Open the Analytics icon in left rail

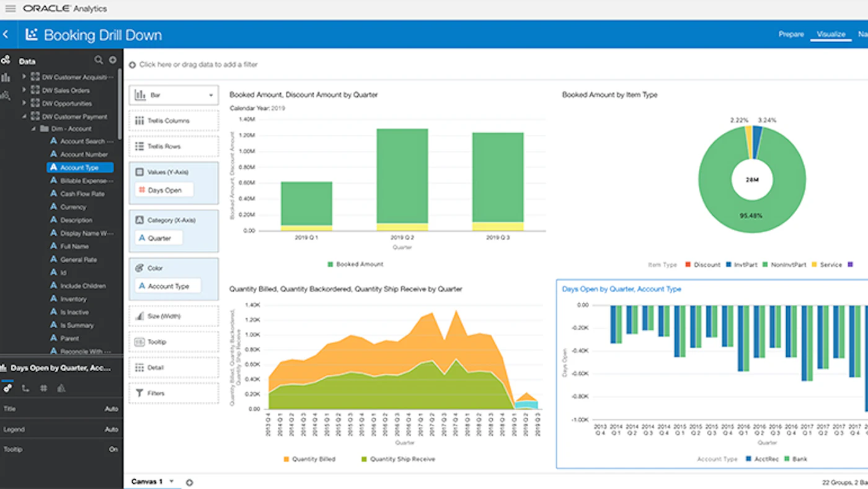tap(6, 95)
